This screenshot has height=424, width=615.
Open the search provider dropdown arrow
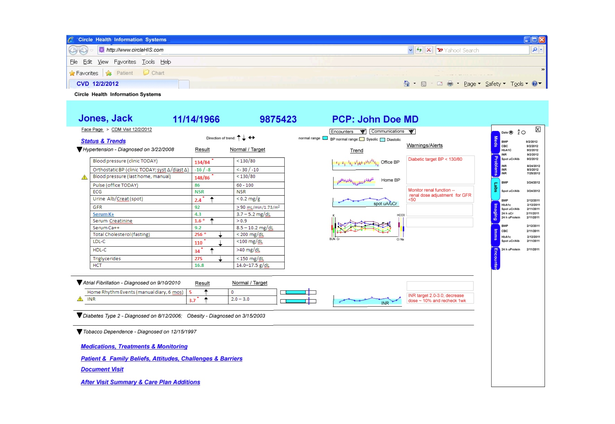(x=541, y=50)
